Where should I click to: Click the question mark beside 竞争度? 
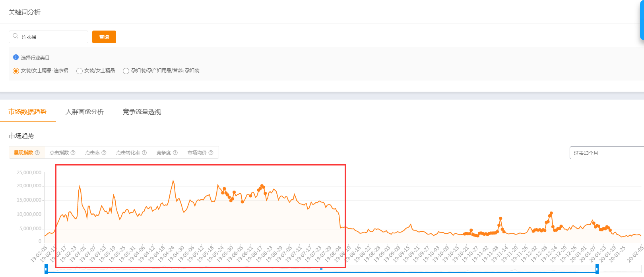tap(175, 153)
